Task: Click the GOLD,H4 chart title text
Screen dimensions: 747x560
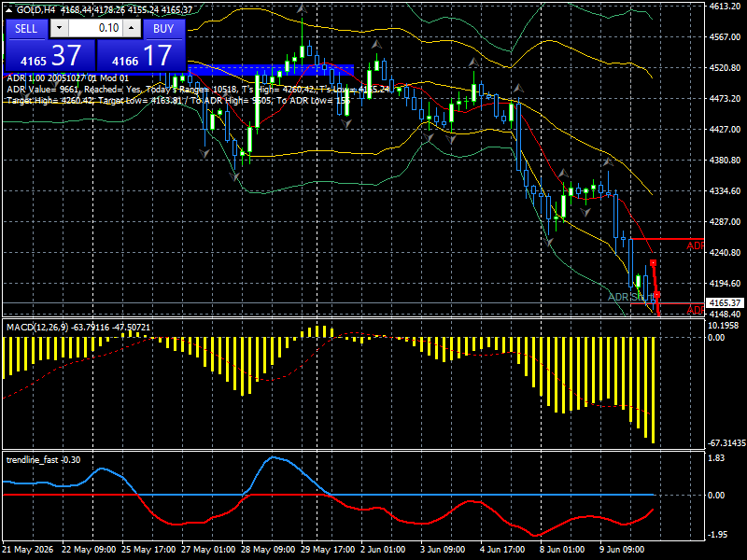Action: tap(37, 10)
